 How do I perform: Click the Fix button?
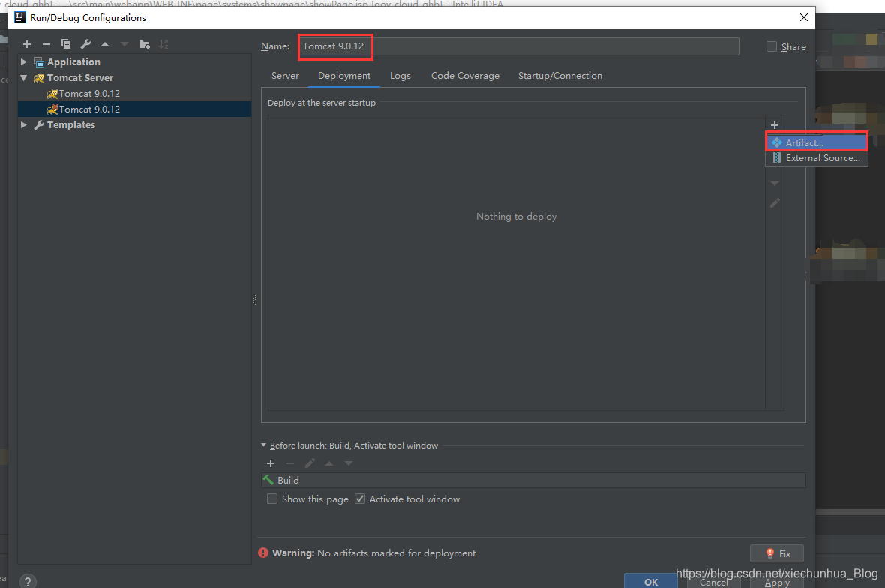(x=777, y=553)
